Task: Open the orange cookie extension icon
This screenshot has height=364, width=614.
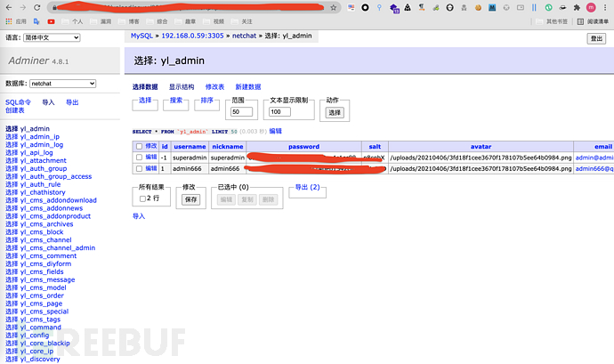Action: coord(478,7)
